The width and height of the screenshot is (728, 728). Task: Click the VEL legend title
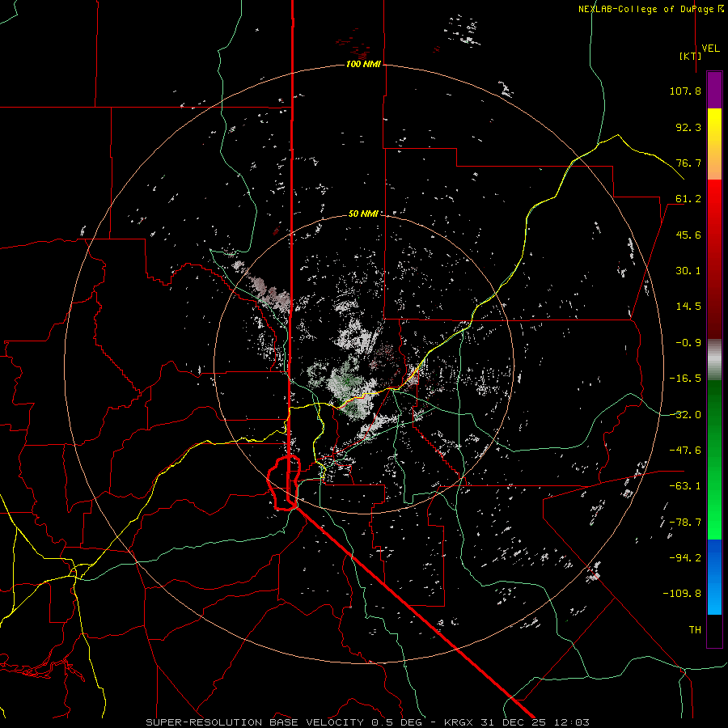pos(710,49)
